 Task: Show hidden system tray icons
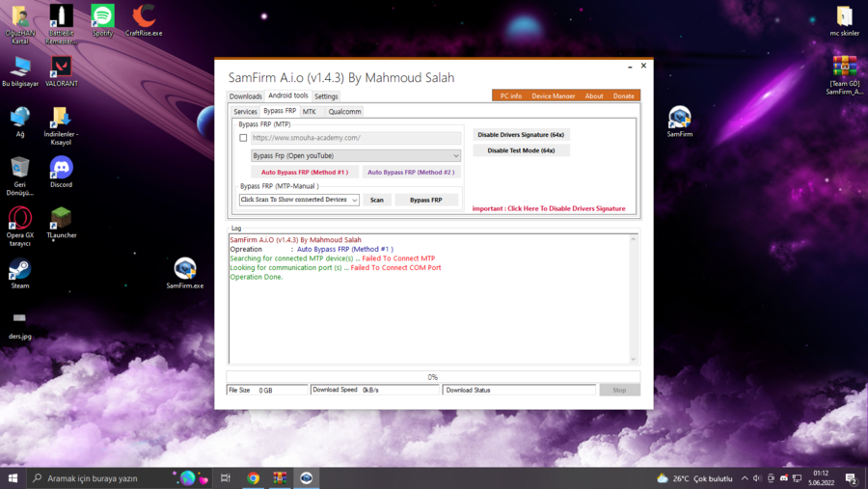(745, 478)
